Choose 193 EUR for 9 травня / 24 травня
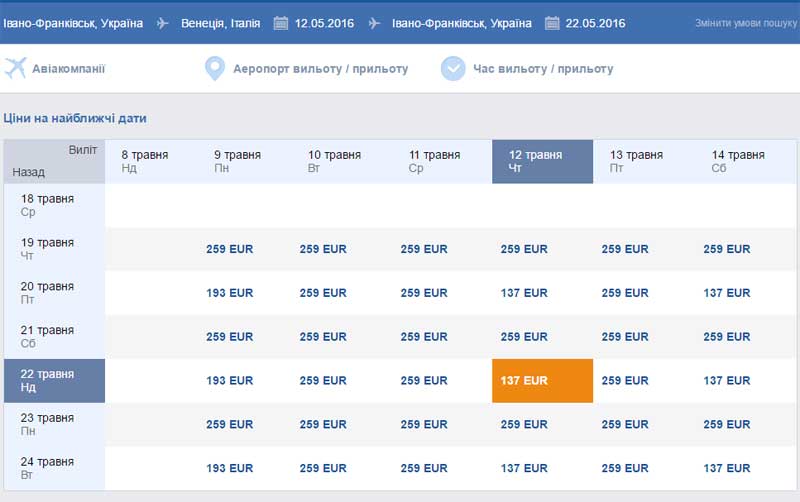 230,468
